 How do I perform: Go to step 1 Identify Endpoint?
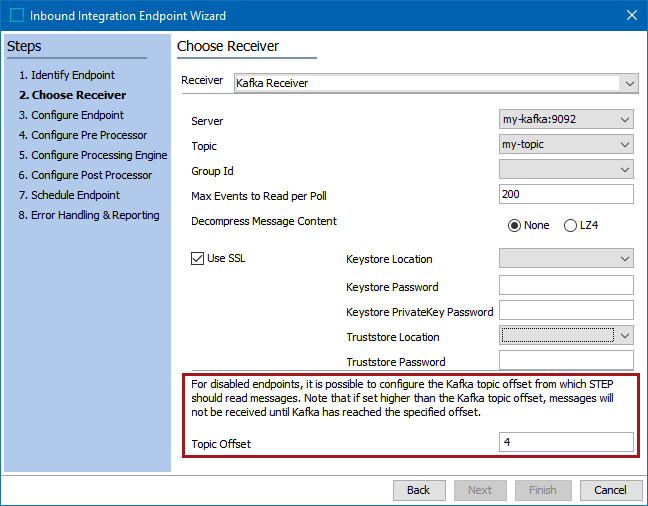[x=67, y=75]
